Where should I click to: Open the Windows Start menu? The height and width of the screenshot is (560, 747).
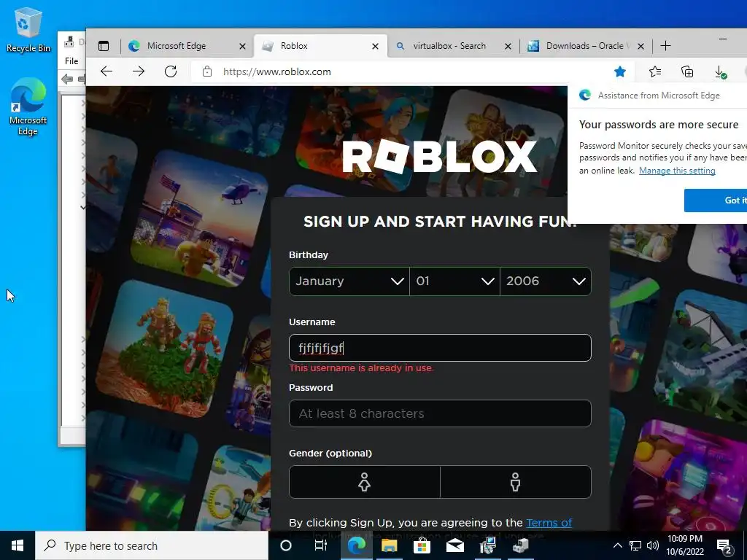click(18, 545)
